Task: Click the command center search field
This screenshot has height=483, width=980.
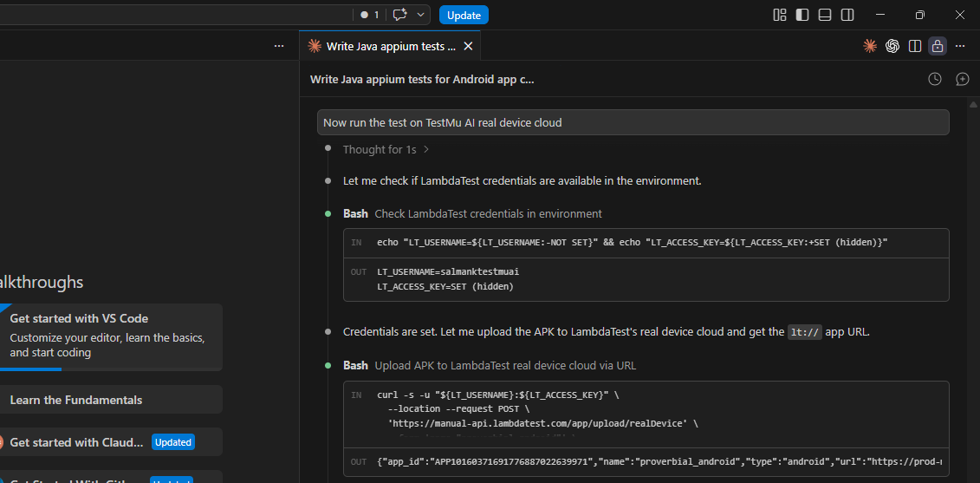Action: point(175,15)
